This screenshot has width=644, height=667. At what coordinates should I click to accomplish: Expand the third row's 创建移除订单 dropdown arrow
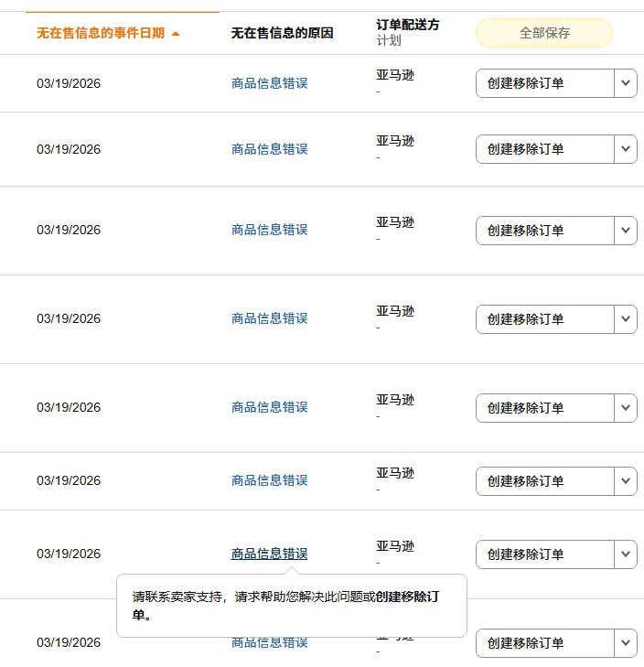[626, 230]
